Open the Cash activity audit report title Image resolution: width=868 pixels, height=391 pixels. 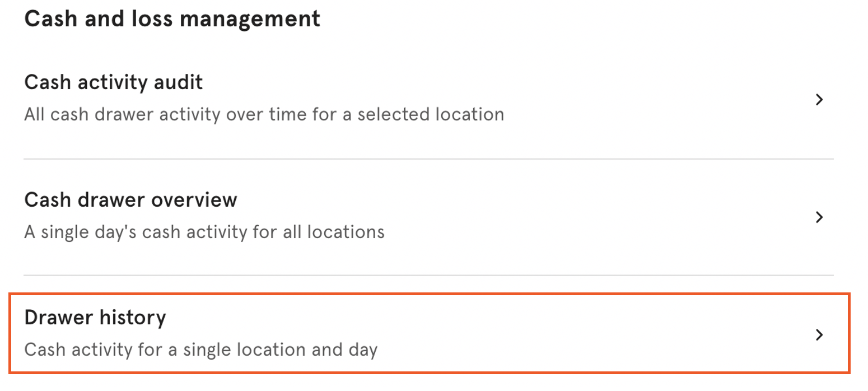(114, 82)
